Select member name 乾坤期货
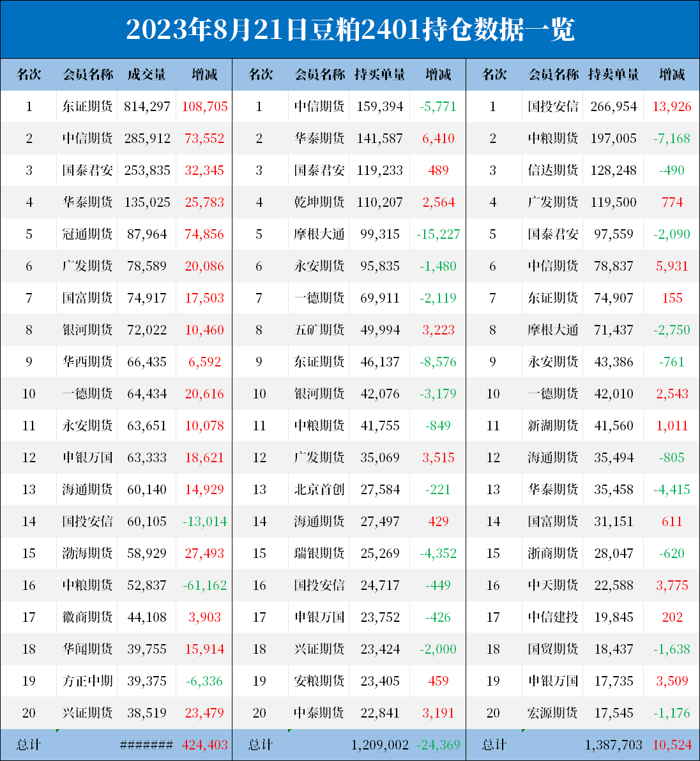This screenshot has width=700, height=761. point(319,202)
